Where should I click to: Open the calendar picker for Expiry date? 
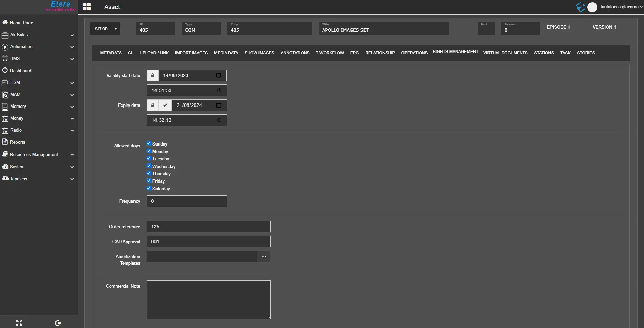(x=219, y=105)
